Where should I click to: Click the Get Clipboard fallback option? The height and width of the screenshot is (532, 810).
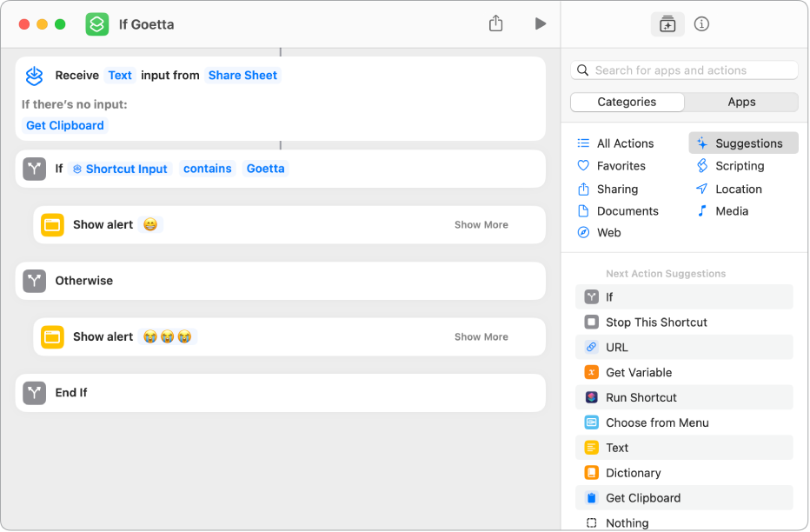65,125
